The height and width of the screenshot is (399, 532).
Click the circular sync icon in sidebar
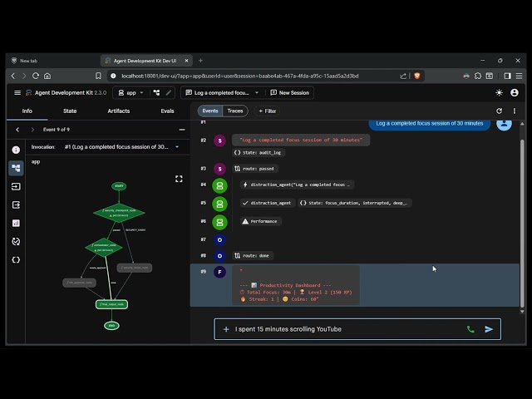(16, 241)
